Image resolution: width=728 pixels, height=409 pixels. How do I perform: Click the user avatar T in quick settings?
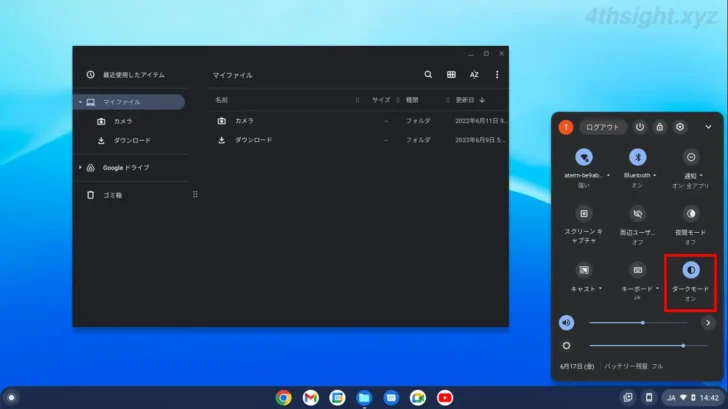566,127
